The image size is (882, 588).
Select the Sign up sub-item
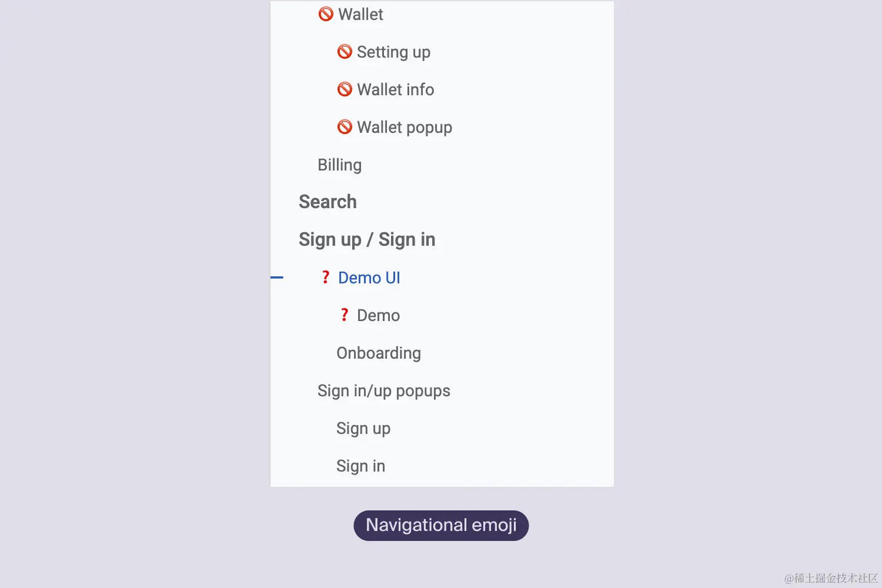(x=363, y=428)
